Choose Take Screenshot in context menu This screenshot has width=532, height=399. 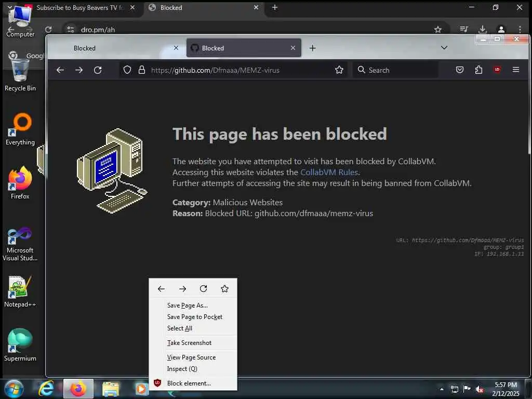tap(193, 343)
